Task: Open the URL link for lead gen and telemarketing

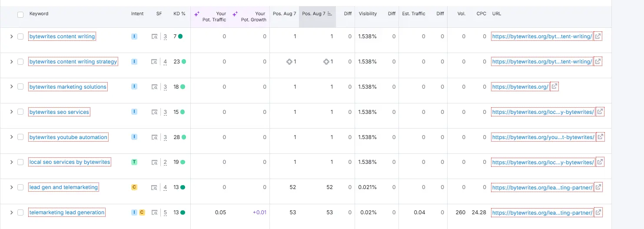Action: [542, 187]
